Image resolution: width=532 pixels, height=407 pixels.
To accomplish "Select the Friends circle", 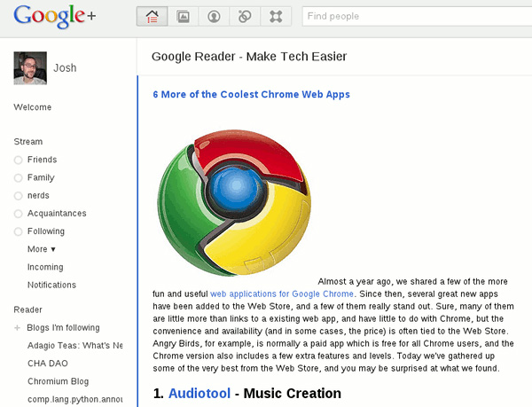I will tap(42, 160).
